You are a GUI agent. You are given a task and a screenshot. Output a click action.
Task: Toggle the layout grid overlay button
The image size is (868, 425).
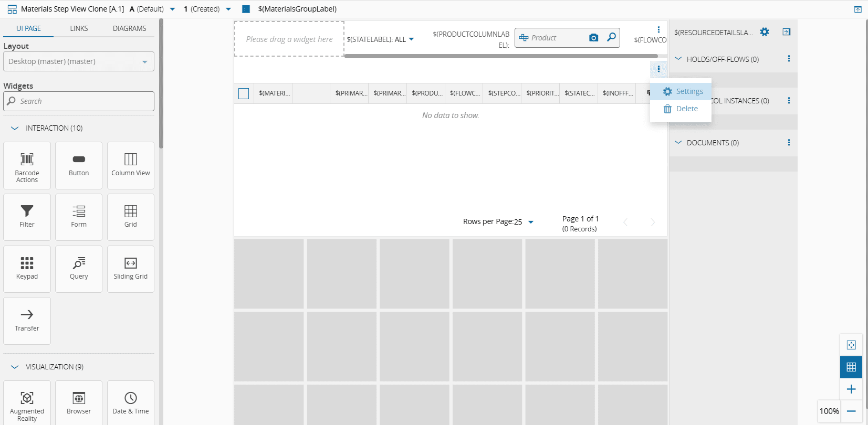click(x=851, y=367)
